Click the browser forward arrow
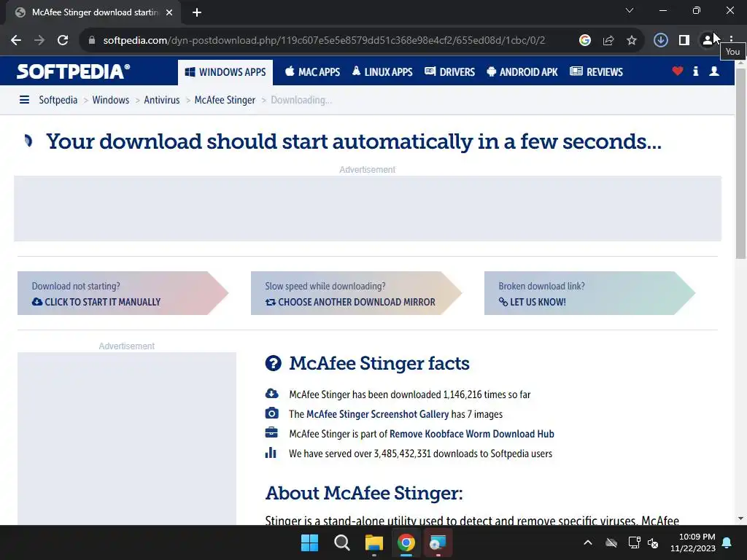Image resolution: width=747 pixels, height=560 pixels. tap(39, 41)
